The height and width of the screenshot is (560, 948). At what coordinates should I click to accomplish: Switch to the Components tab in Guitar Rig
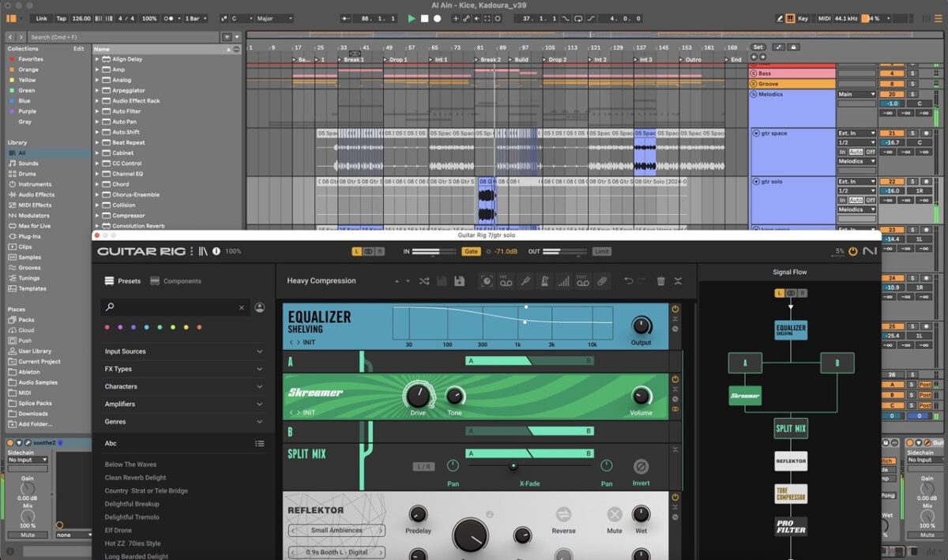[181, 280]
